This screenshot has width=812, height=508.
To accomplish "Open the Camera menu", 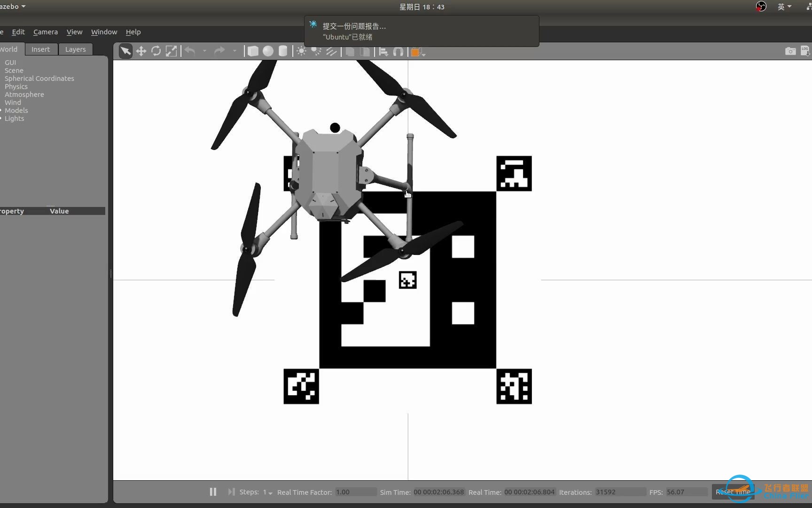I will (46, 32).
